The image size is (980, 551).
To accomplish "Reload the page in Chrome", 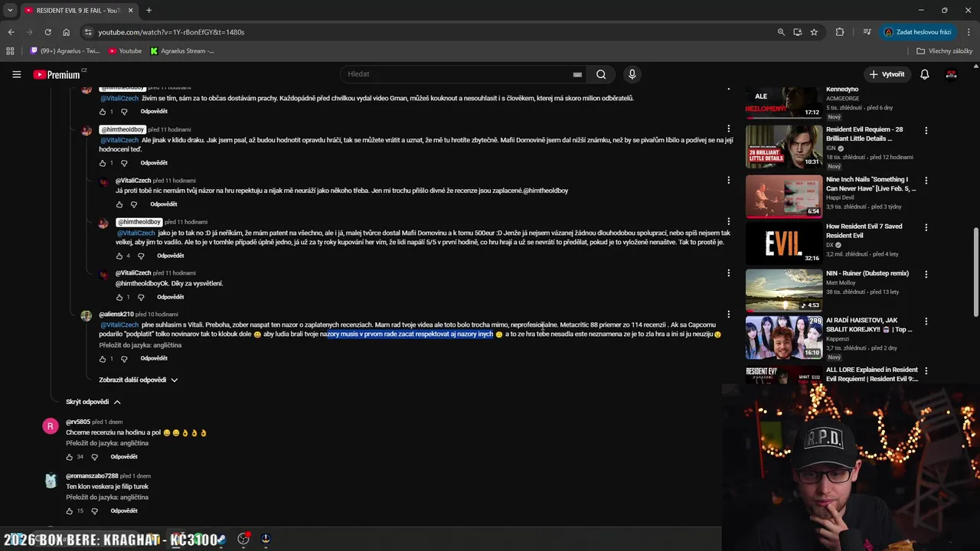I will (47, 32).
